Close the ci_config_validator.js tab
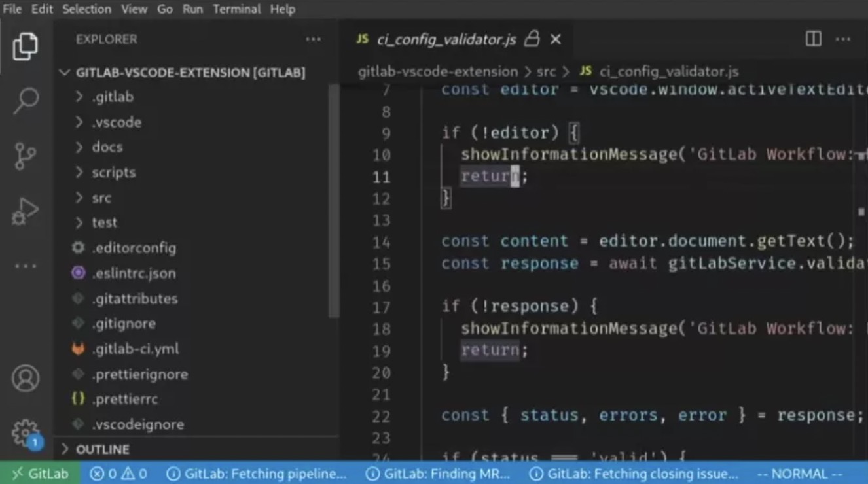This screenshot has width=868, height=484. 556,40
